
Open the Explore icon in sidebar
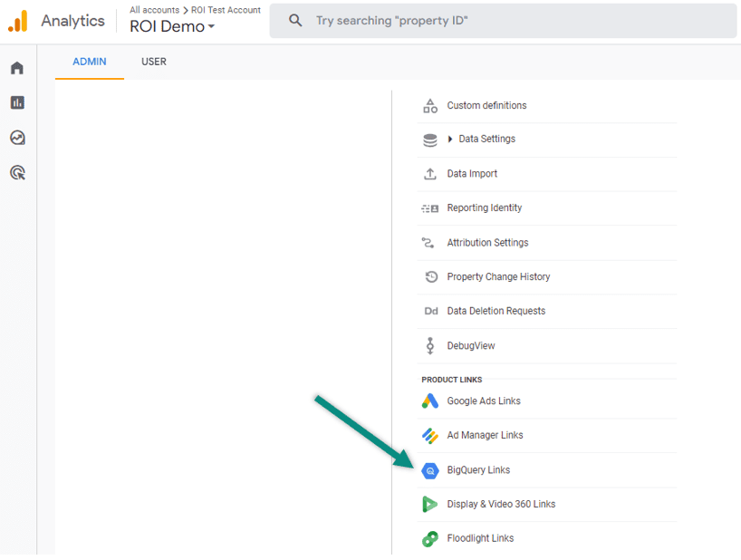17,138
